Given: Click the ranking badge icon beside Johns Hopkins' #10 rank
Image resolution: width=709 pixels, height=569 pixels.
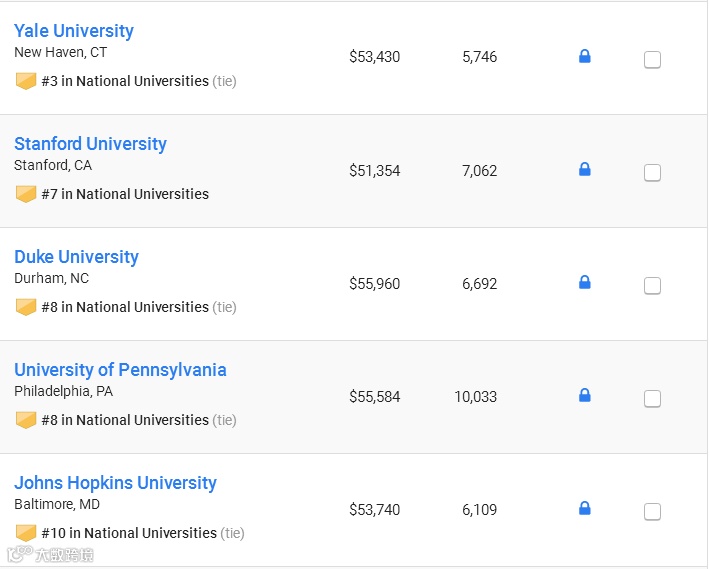Looking at the screenshot, I should [26, 533].
